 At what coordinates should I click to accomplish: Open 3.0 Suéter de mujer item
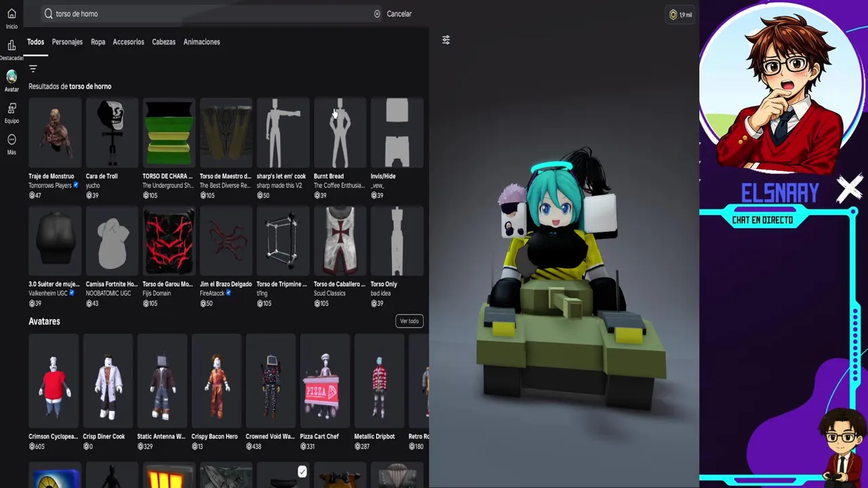pyautogui.click(x=55, y=241)
